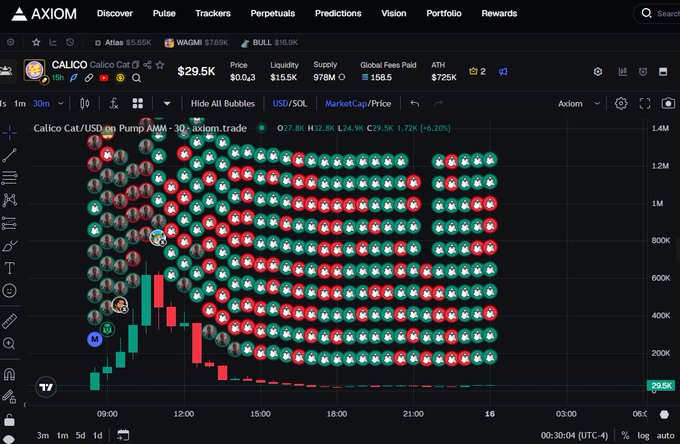The width and height of the screenshot is (680, 444).
Task: Toggle USD/SOL currency display
Action: pos(290,104)
